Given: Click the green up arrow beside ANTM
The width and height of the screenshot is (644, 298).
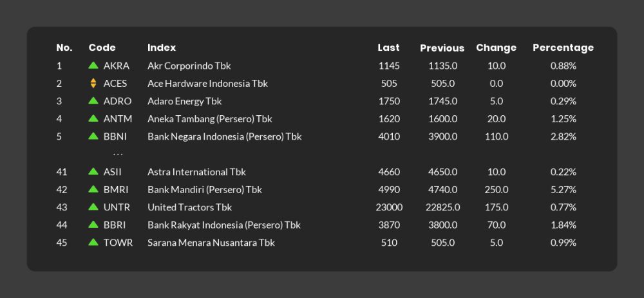Looking at the screenshot, I should click(93, 118).
